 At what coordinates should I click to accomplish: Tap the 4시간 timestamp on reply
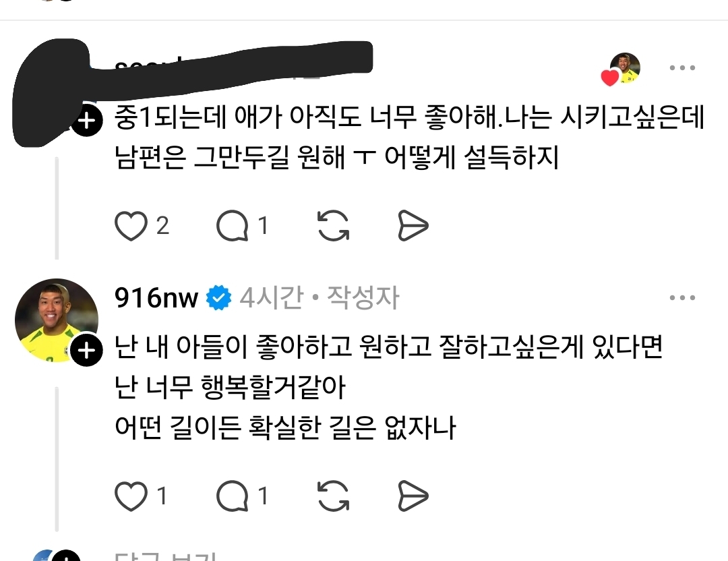point(272,297)
